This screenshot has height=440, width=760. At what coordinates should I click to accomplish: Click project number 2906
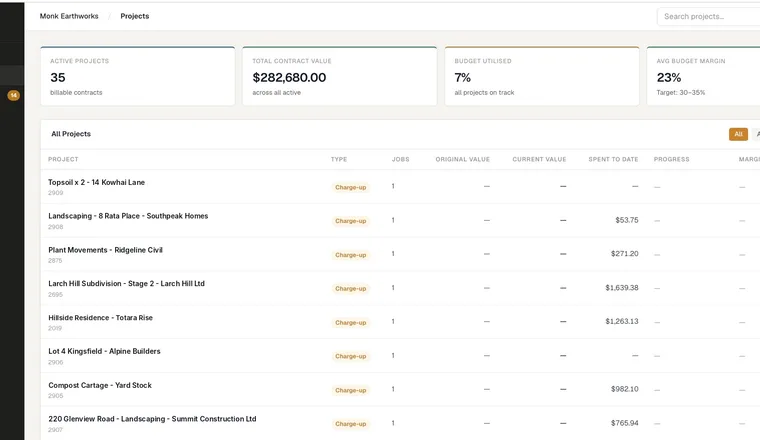[55, 362]
